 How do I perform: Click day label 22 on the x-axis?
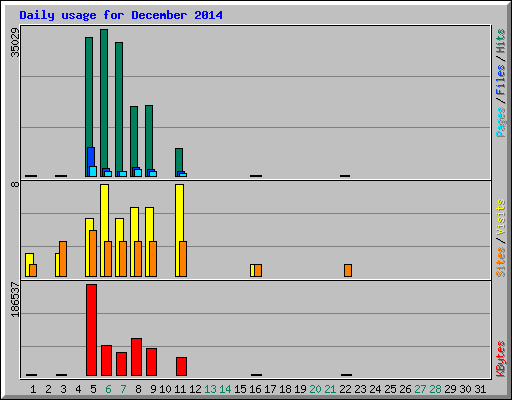coord(345,389)
